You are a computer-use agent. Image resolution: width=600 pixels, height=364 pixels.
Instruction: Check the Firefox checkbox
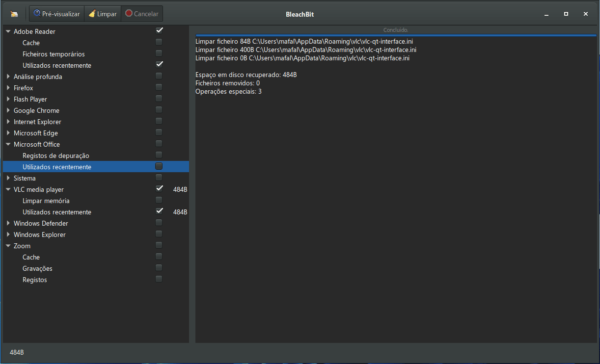point(159,87)
